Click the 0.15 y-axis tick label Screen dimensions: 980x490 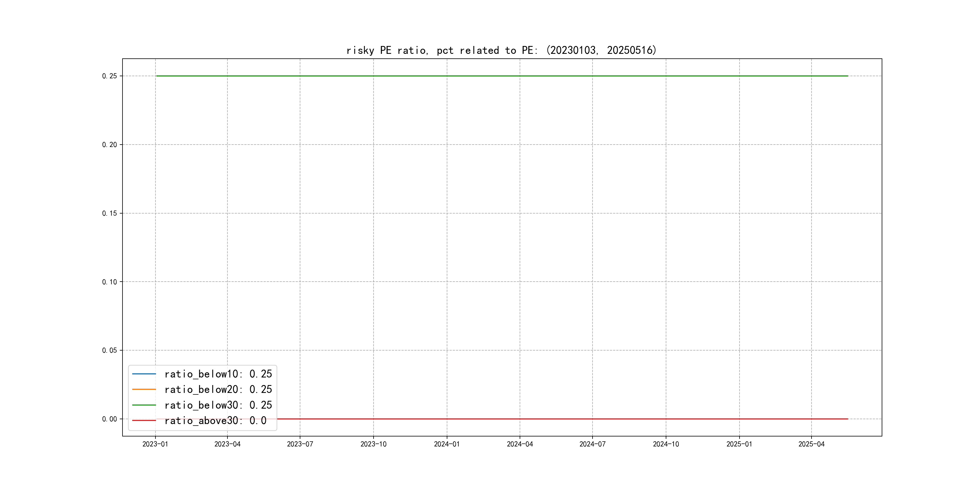tap(109, 214)
